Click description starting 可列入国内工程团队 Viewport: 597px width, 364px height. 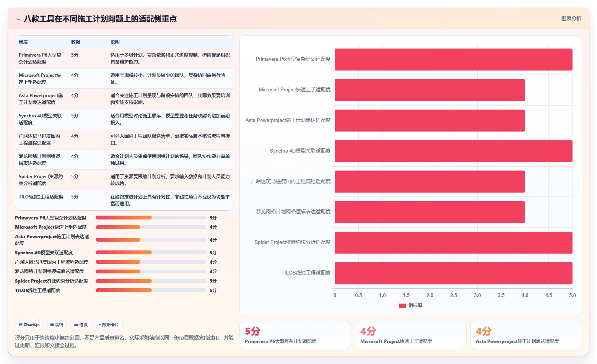170,139
